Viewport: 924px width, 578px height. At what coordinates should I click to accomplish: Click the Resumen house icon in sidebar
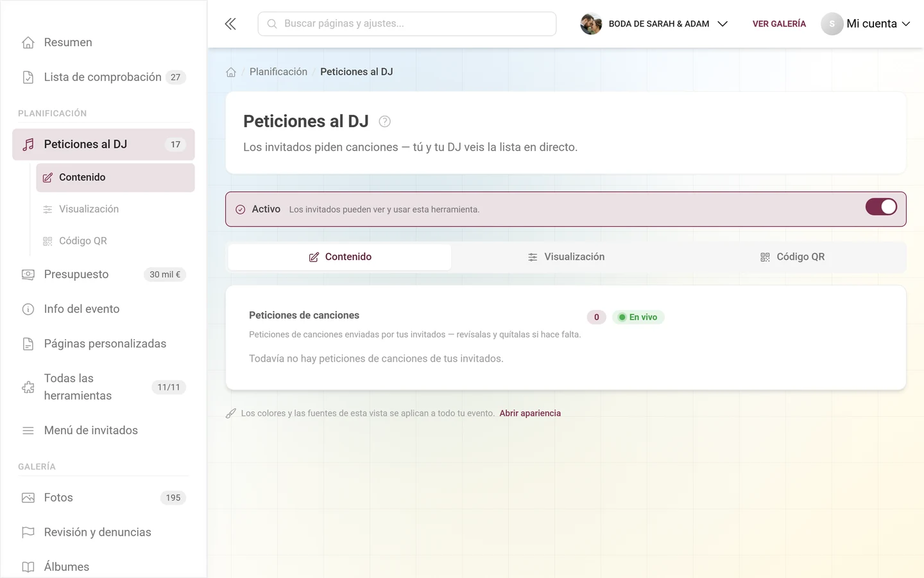coord(28,42)
